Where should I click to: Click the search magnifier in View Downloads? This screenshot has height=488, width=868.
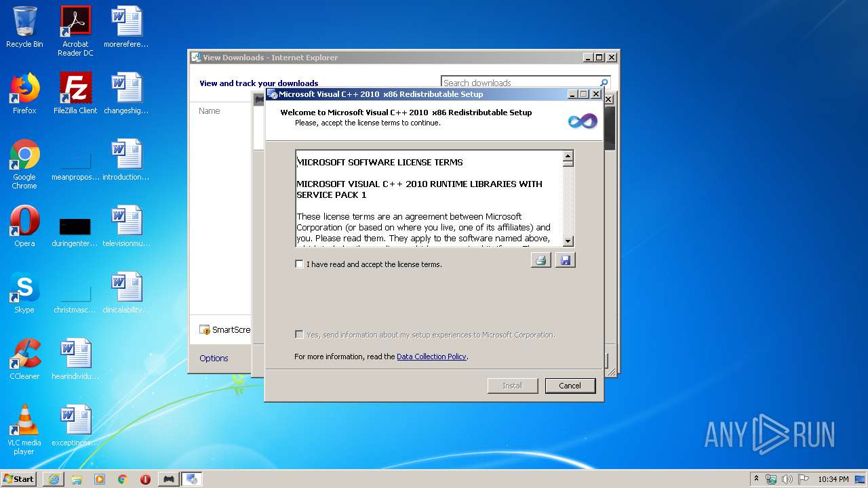tap(604, 83)
